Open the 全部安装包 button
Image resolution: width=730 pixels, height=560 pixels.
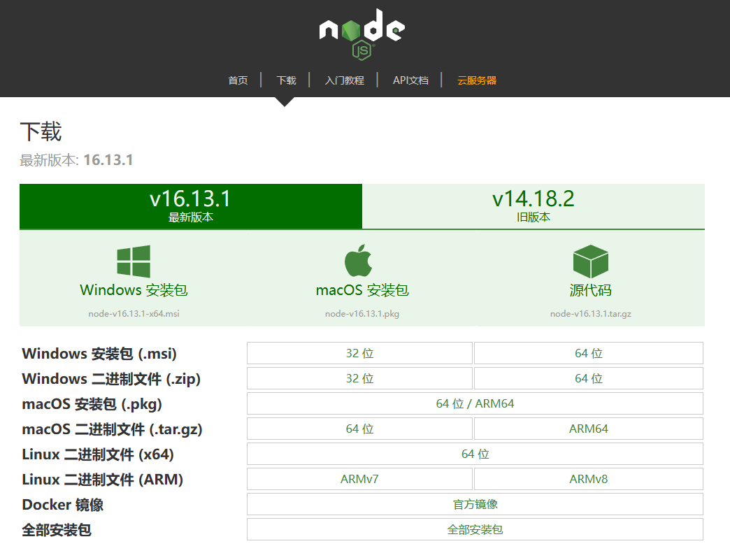pos(475,529)
